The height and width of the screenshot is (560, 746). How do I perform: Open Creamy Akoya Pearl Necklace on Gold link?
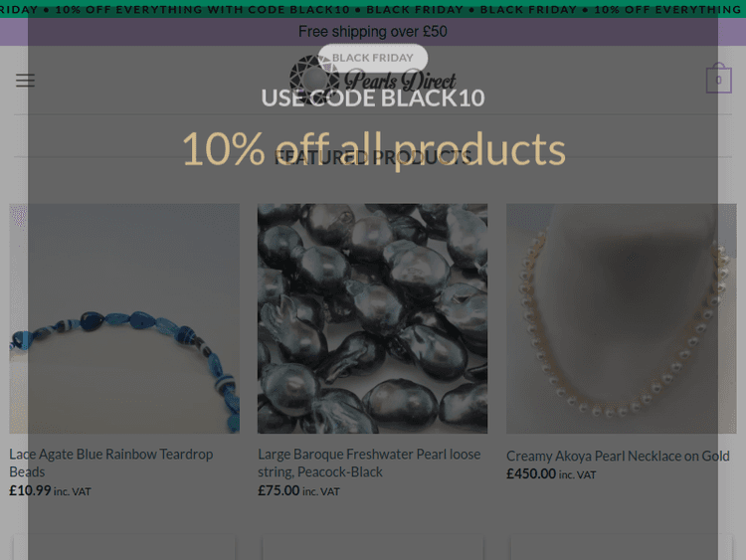click(x=618, y=456)
